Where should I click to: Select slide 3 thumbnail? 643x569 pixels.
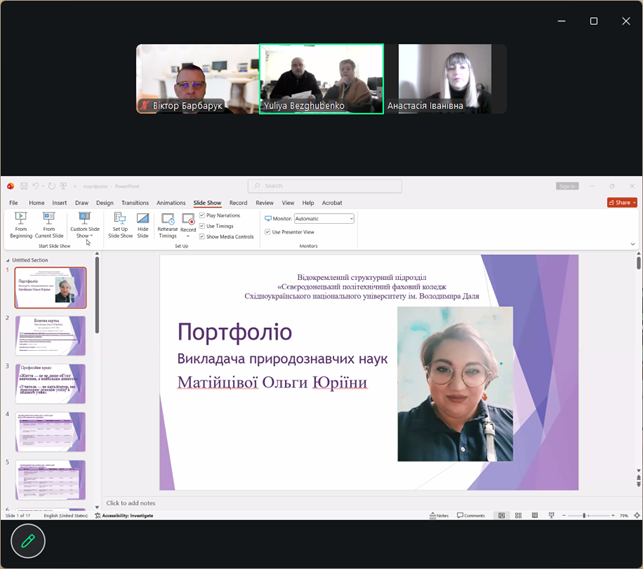click(x=50, y=384)
